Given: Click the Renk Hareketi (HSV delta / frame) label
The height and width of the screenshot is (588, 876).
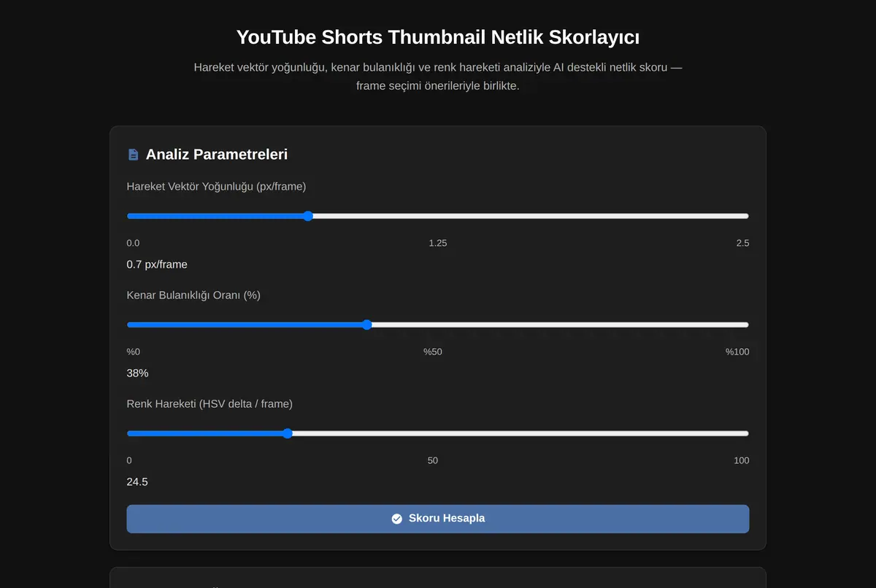Looking at the screenshot, I should point(210,404).
